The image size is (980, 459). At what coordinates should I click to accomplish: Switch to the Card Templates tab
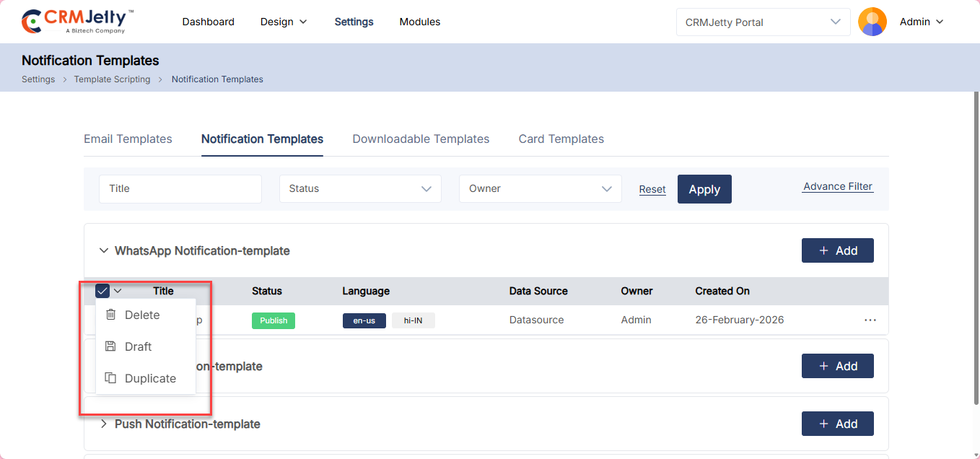coord(561,139)
